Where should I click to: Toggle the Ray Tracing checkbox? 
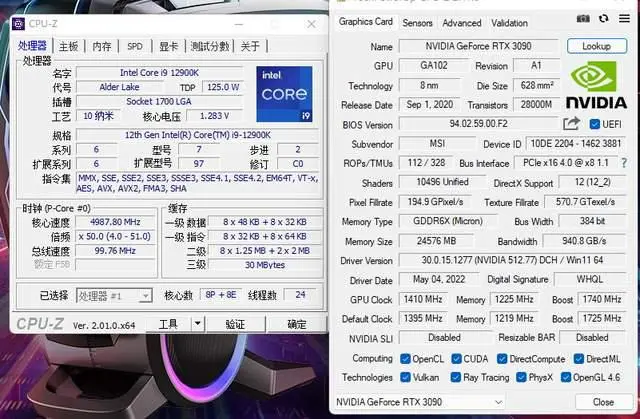click(456, 377)
